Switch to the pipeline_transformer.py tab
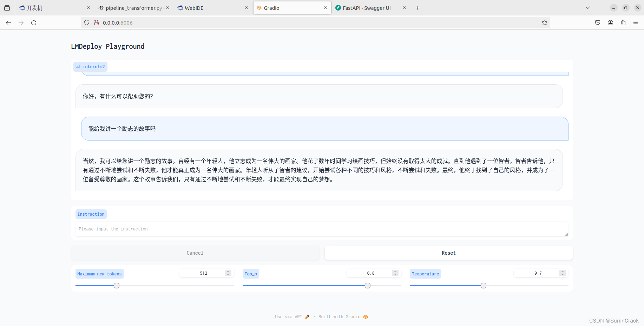The image size is (644, 326). (x=133, y=8)
